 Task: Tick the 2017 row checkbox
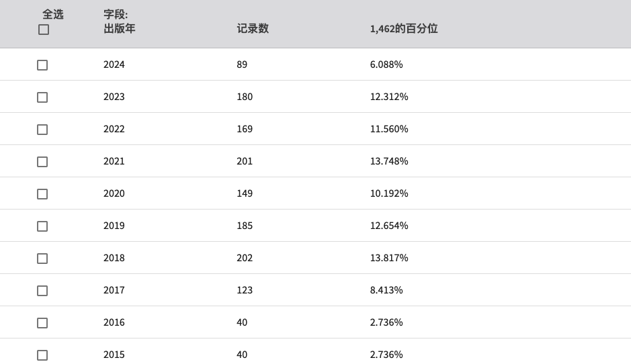42,291
